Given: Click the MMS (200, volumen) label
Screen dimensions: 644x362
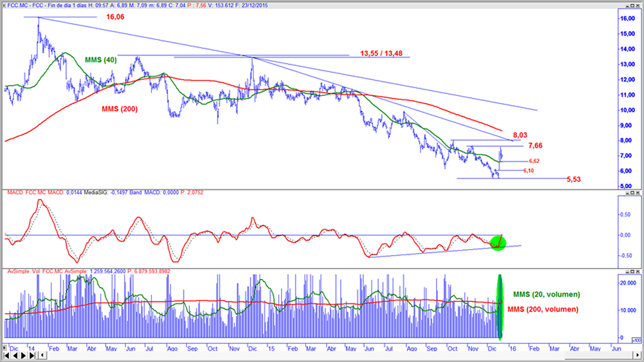Looking at the screenshot, I should pos(543,309).
